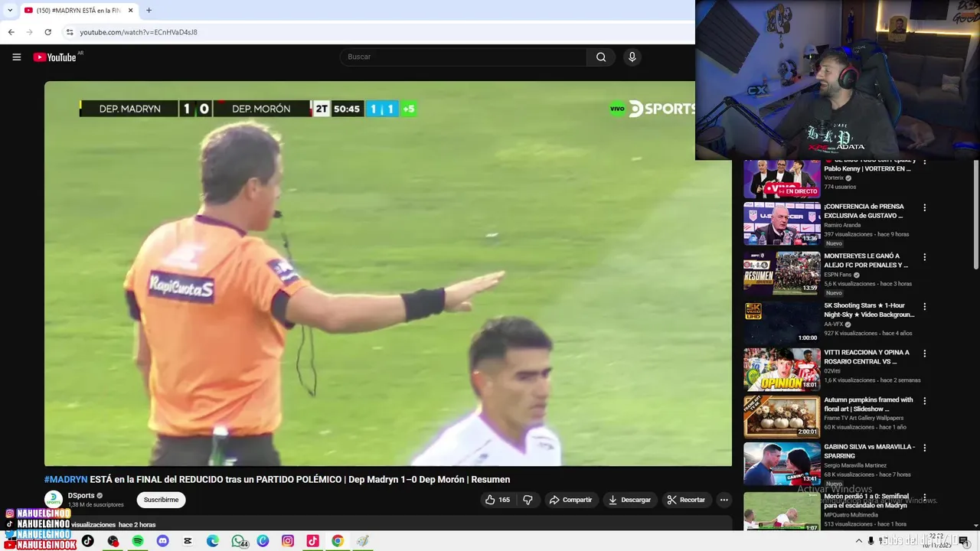The width and height of the screenshot is (980, 551).
Task: Open Autumn pumpkins slideshow thumbnail
Action: tap(782, 416)
